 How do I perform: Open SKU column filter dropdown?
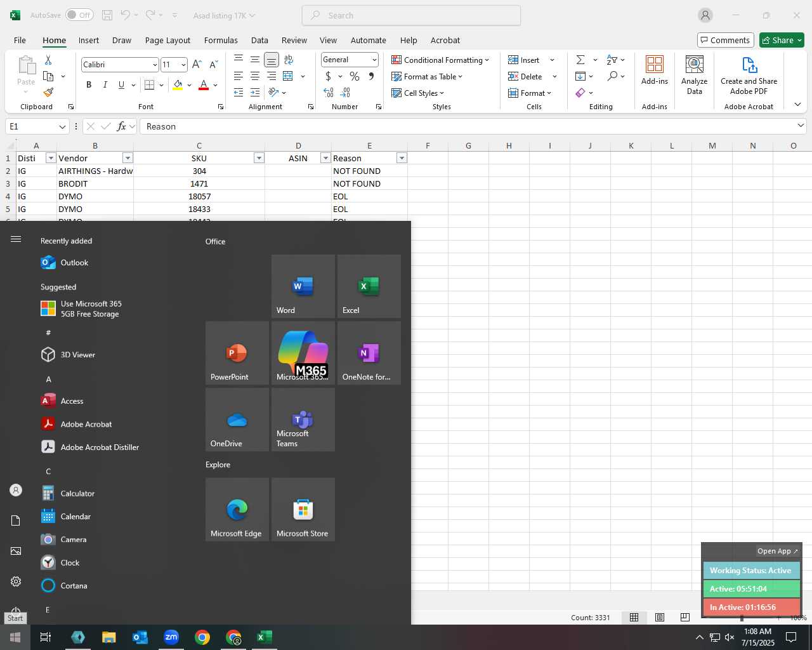tap(259, 158)
